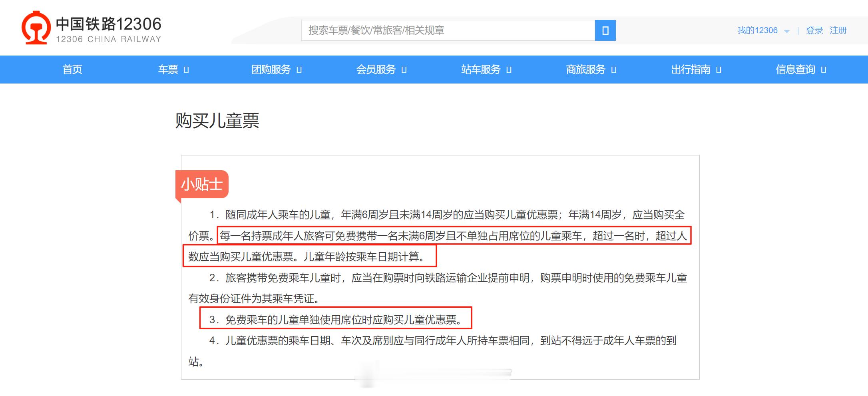Expand arrow next to 会员服务
Image resolution: width=868 pixels, height=396 pixels.
point(404,70)
